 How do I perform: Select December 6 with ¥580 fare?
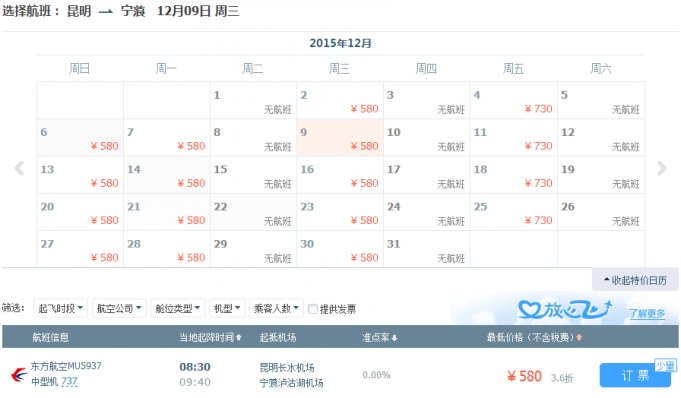click(80, 138)
